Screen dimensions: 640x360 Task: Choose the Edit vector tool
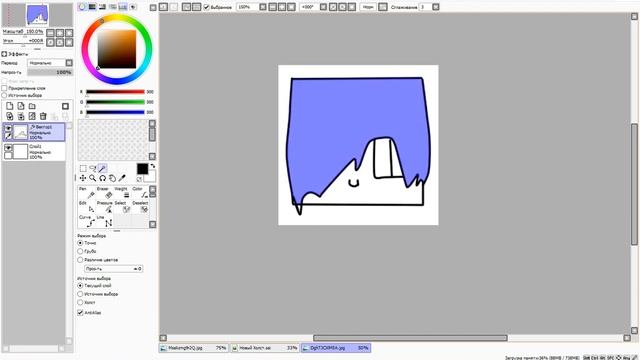click(87, 207)
